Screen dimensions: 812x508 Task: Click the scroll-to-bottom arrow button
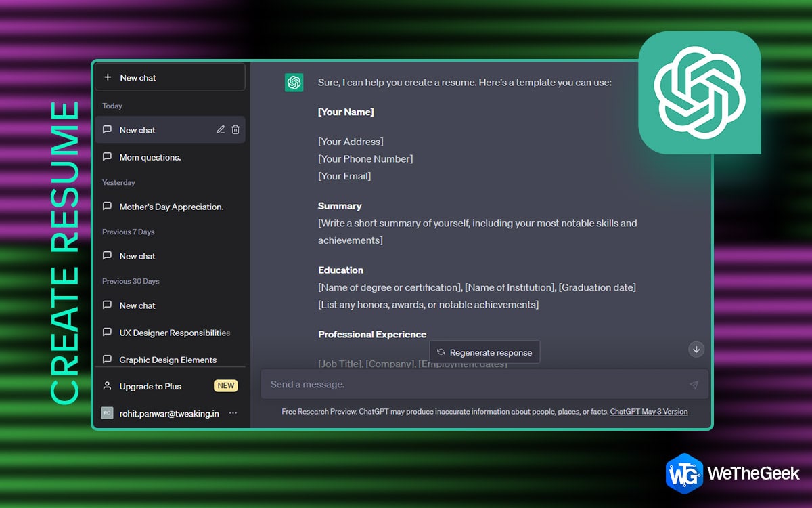click(696, 350)
